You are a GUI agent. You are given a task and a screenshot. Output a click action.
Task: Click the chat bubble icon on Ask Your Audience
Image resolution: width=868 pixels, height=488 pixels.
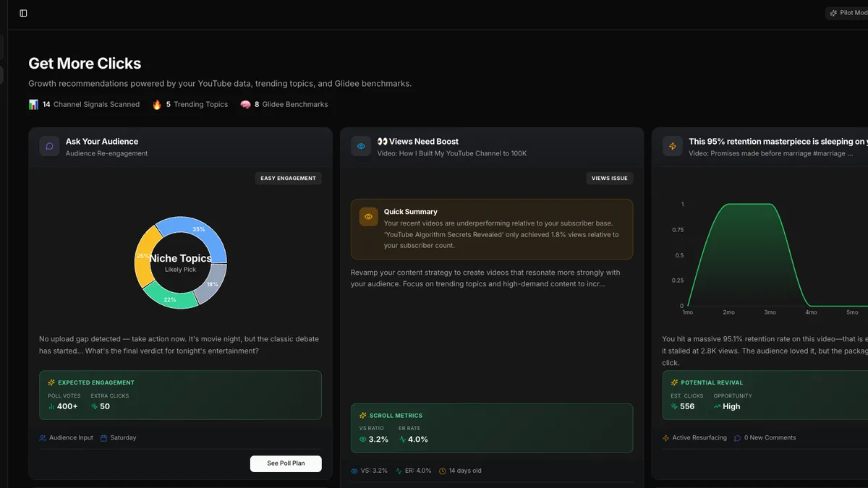click(49, 146)
